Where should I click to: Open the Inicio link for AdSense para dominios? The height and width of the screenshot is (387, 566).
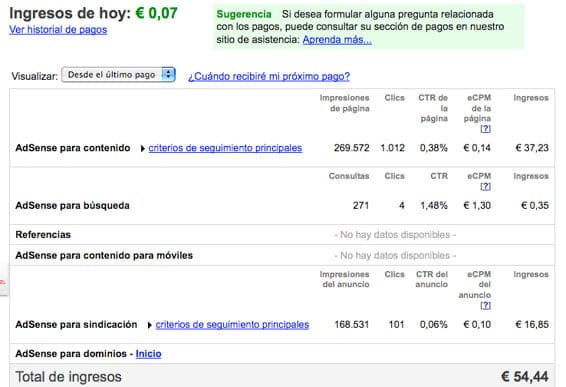(x=148, y=354)
